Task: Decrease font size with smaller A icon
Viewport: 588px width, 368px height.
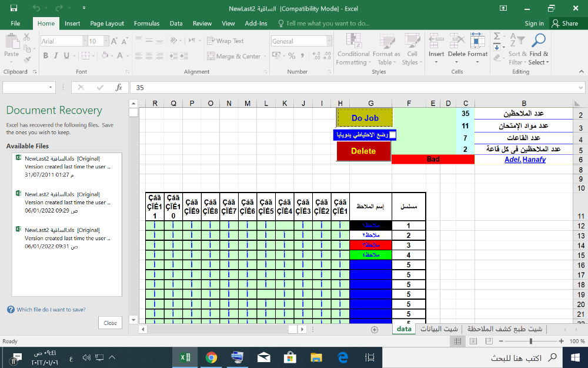Action: click(125, 41)
